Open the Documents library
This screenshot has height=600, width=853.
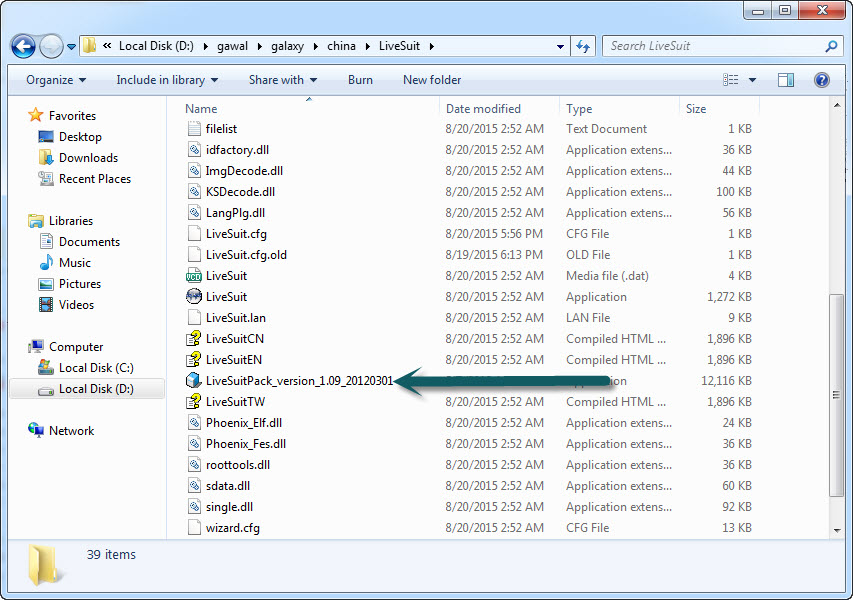tap(79, 242)
